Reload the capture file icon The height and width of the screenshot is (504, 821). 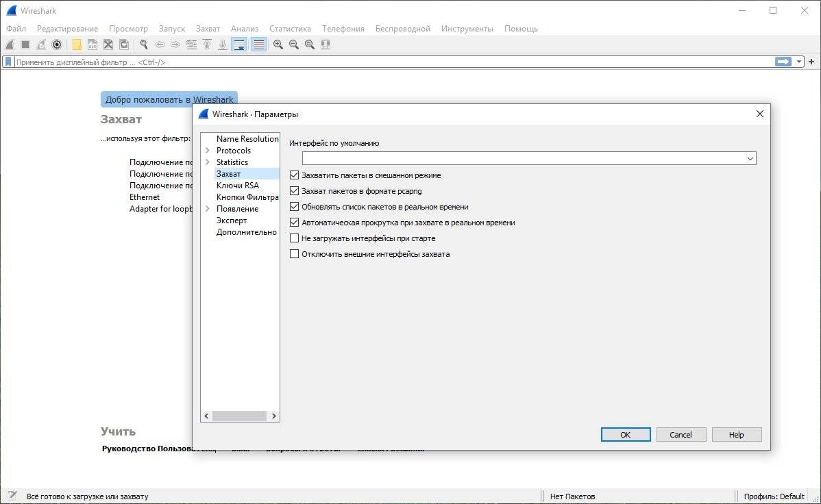pos(123,45)
